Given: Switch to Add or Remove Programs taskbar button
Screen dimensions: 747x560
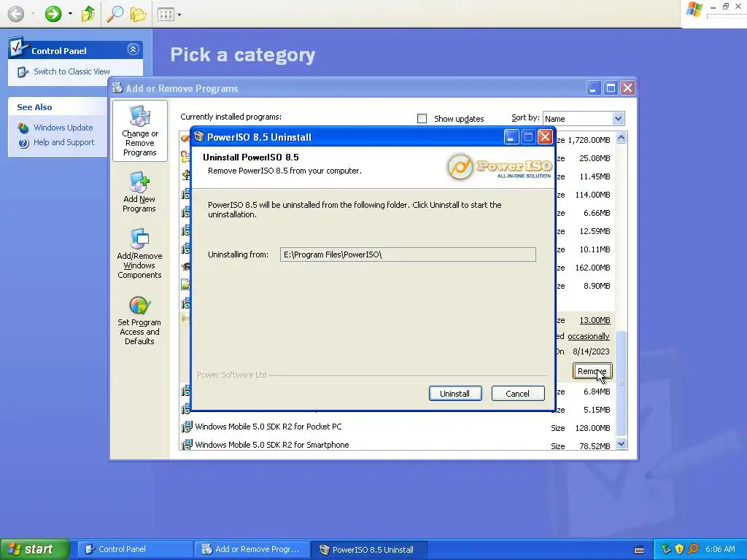Looking at the screenshot, I should pos(252,550).
